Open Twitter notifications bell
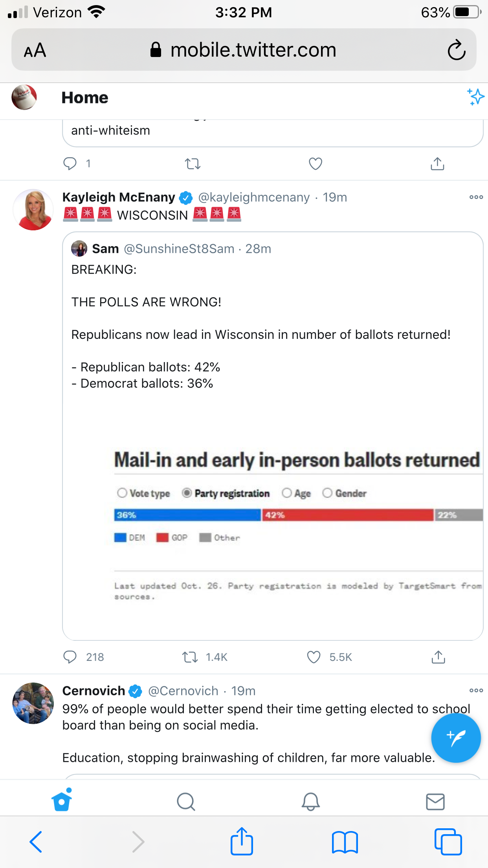The height and width of the screenshot is (868, 488). tap(310, 802)
